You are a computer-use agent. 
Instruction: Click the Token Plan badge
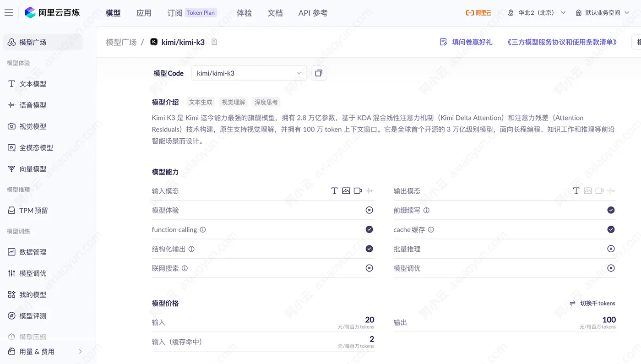pos(201,13)
